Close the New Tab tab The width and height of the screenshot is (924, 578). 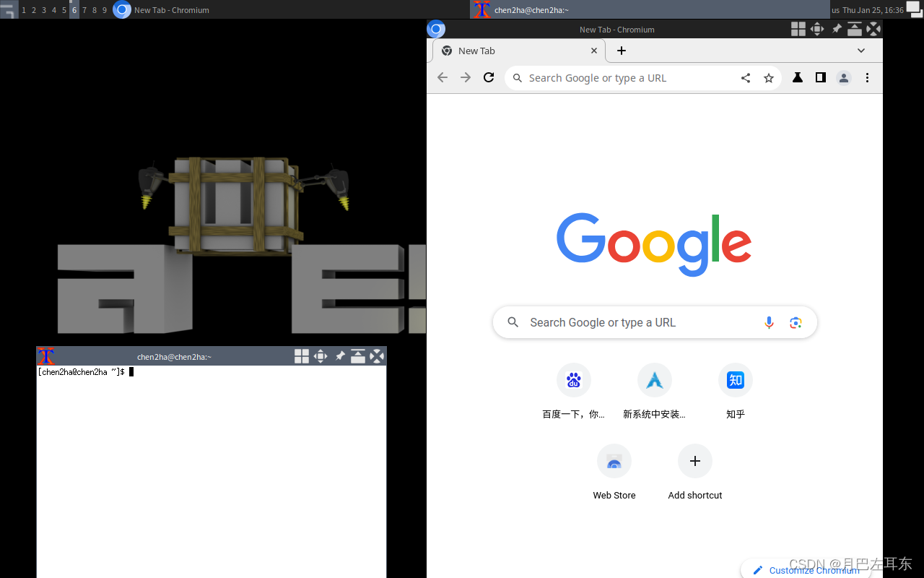594,51
